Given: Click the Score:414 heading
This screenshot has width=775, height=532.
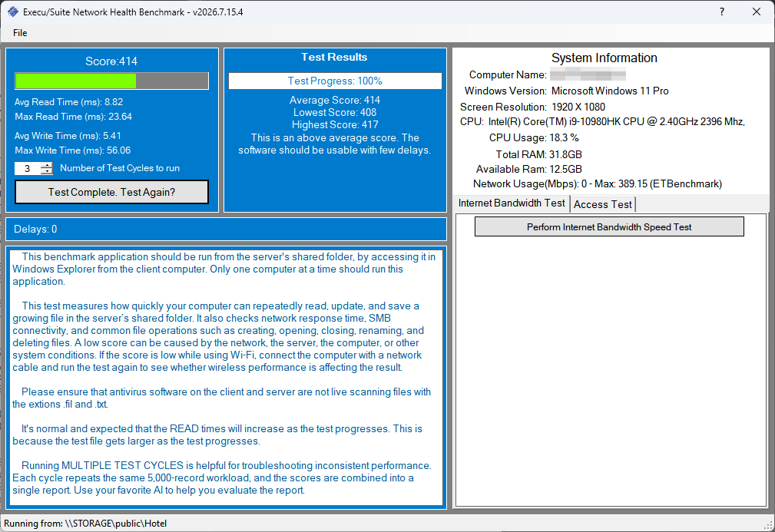Looking at the screenshot, I should (111, 61).
